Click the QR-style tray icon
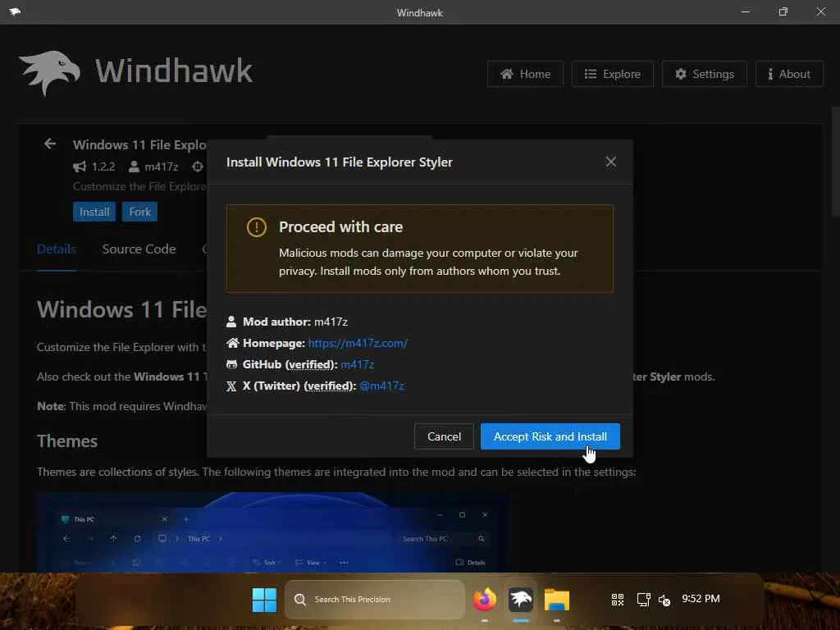840x630 pixels. [x=618, y=600]
